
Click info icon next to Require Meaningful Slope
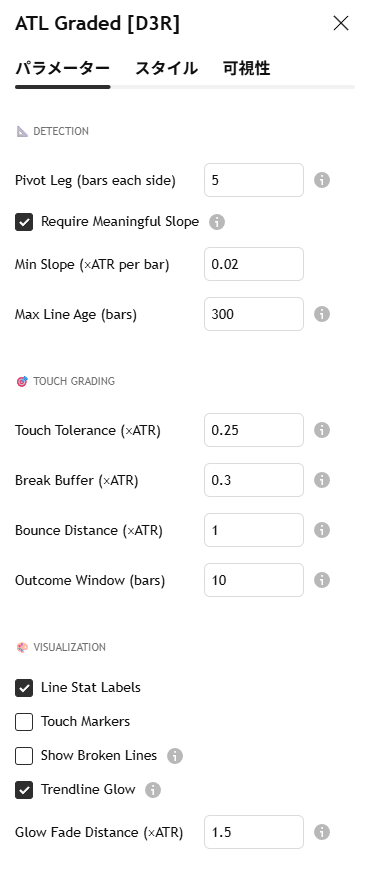pos(217,222)
